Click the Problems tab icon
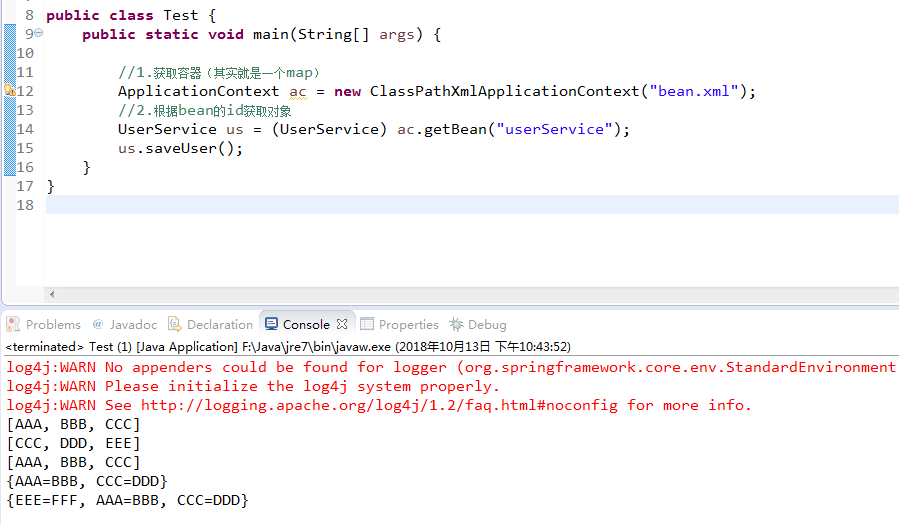899x524 pixels. [x=13, y=324]
